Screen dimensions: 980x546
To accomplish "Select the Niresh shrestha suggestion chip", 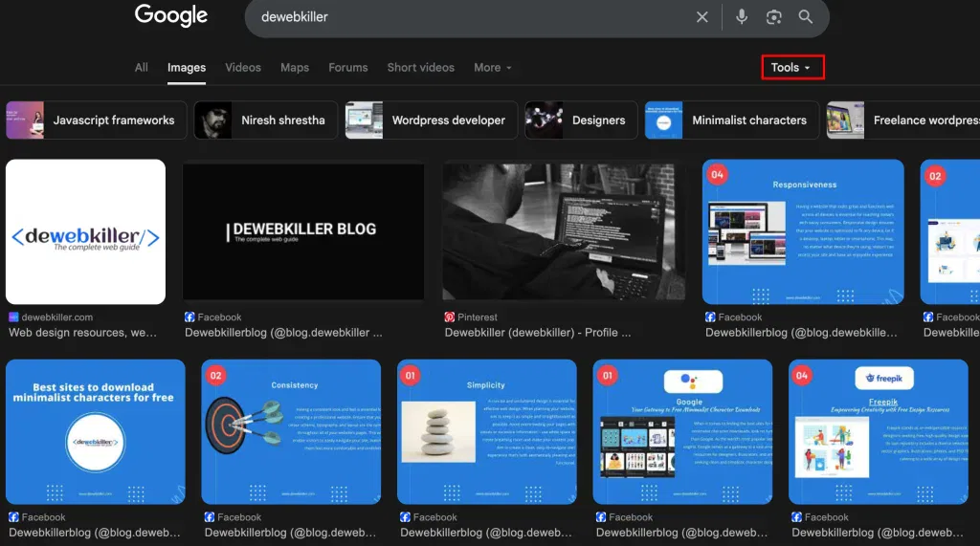I will coord(266,120).
